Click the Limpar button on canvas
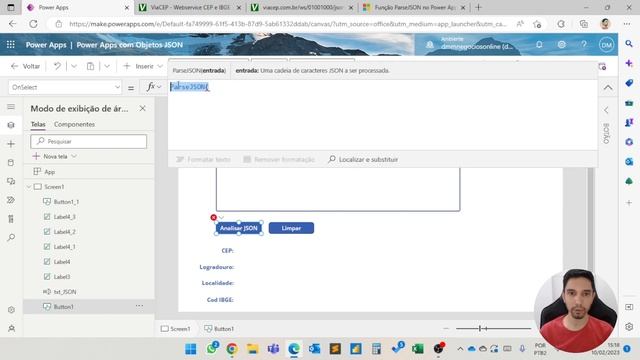 [x=291, y=228]
